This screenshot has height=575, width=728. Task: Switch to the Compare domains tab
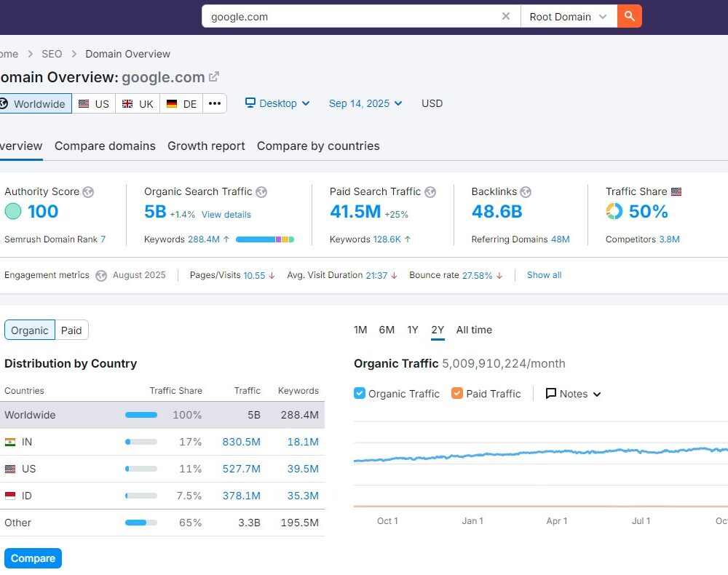(x=105, y=146)
